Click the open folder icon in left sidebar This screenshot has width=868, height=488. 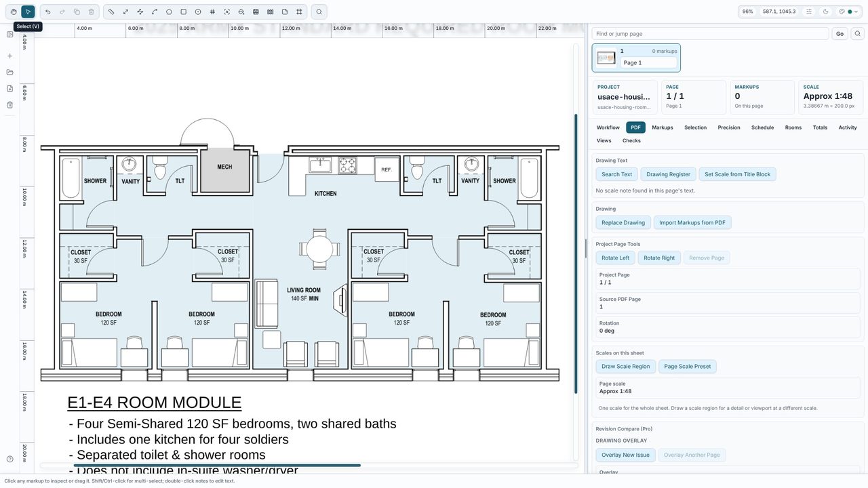pyautogui.click(x=9, y=73)
